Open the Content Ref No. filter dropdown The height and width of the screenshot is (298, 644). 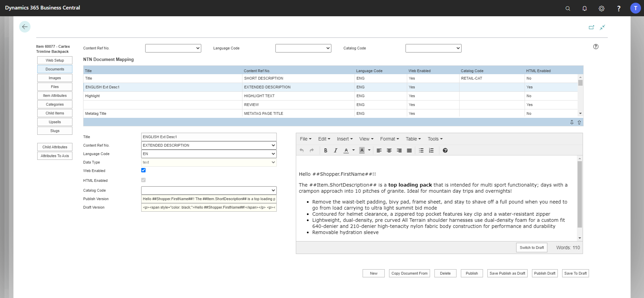(173, 48)
